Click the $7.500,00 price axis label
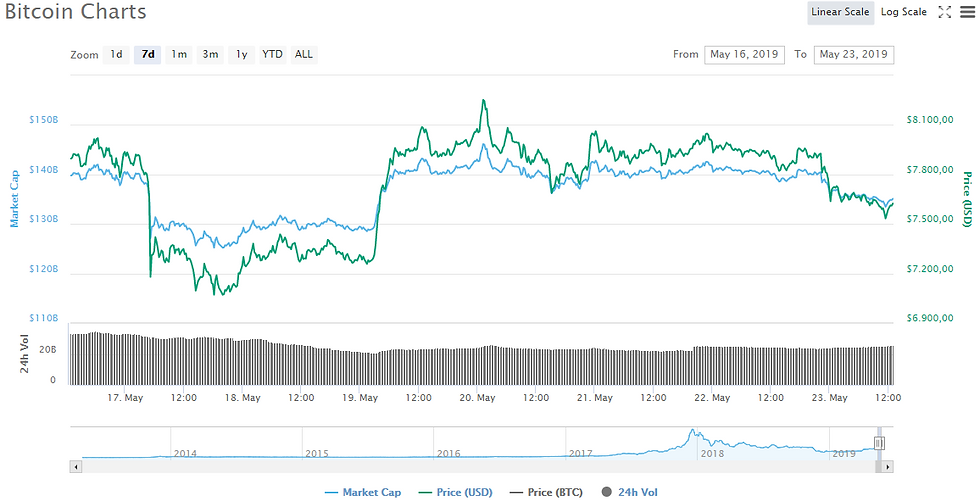Screen dimensions: 980x501 [929, 219]
